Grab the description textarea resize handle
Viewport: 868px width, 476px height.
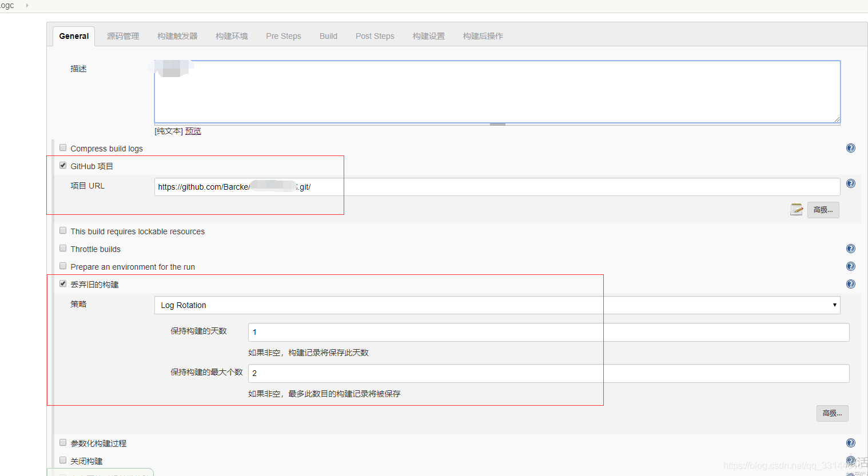point(497,124)
